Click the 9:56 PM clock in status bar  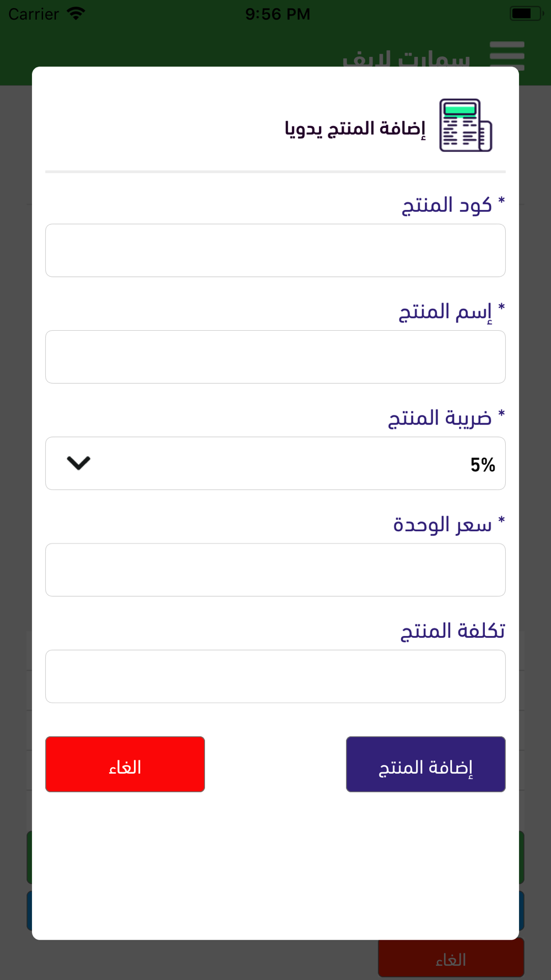(x=278, y=14)
